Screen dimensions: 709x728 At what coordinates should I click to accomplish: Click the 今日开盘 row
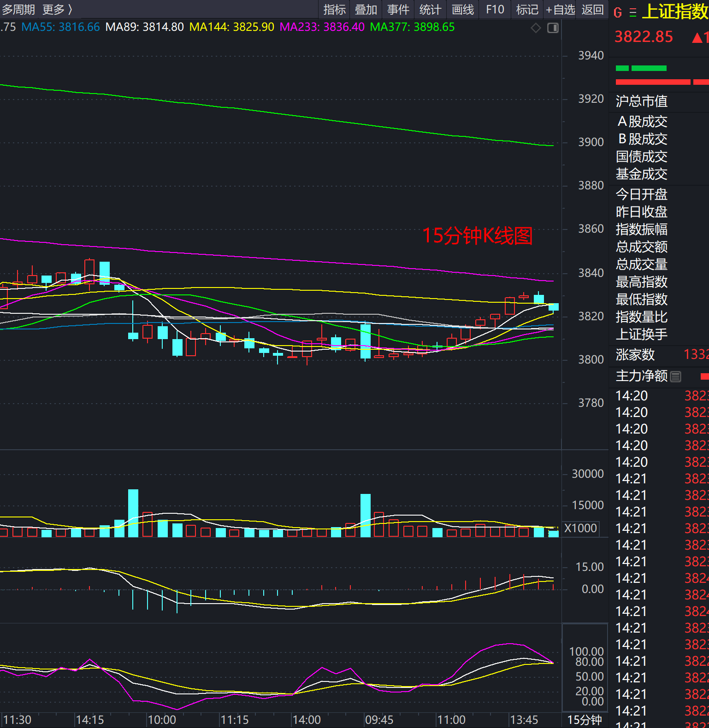(659, 194)
